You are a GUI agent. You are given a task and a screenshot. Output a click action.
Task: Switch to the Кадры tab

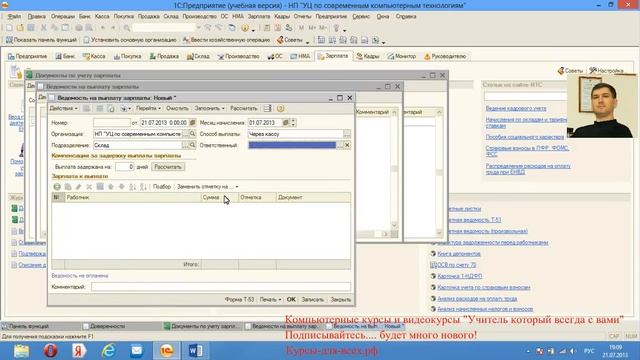click(x=368, y=56)
